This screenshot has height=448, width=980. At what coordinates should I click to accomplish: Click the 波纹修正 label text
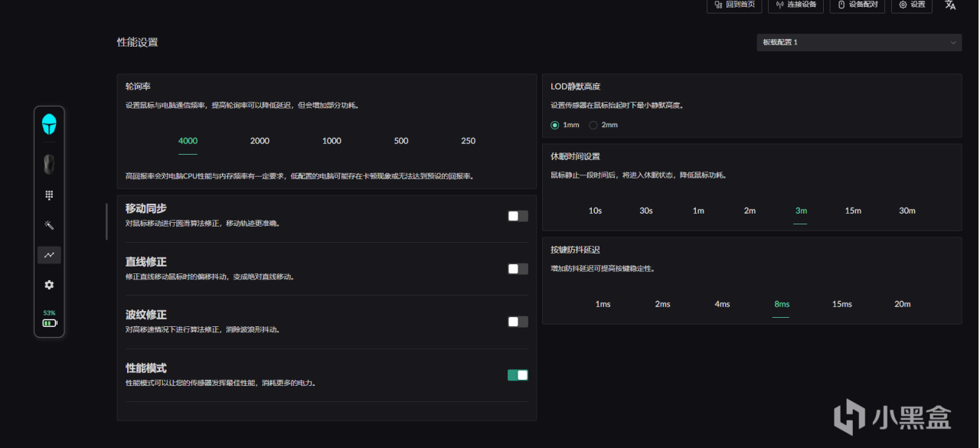pos(145,315)
